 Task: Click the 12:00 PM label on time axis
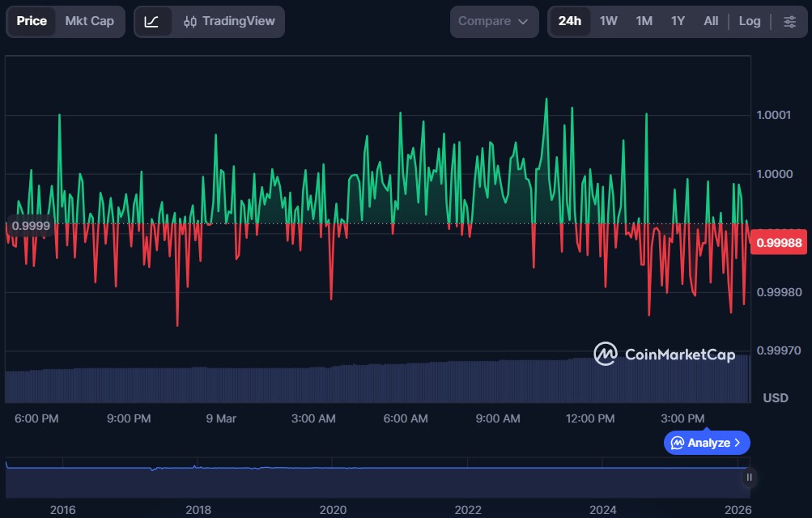click(590, 418)
